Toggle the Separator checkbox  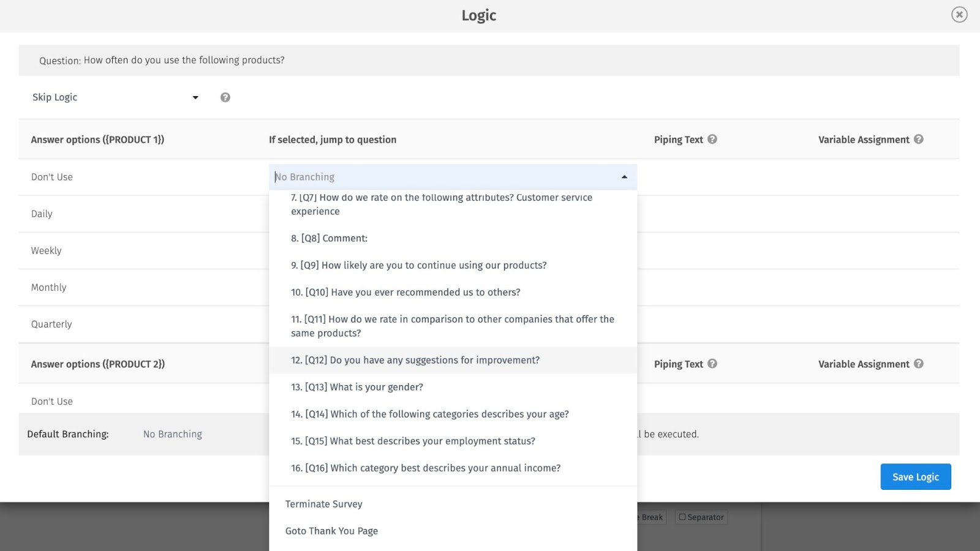click(x=682, y=517)
